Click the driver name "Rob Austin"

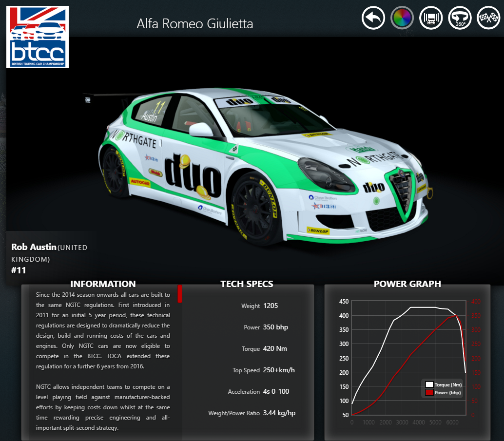tap(34, 247)
